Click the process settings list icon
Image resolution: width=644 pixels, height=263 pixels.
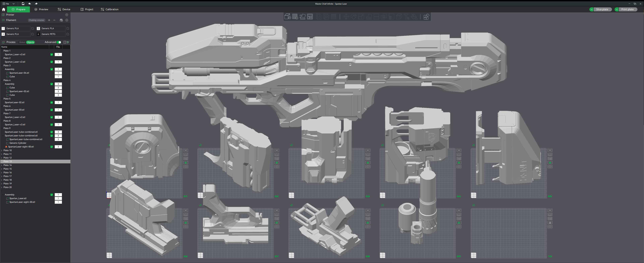coord(65,42)
